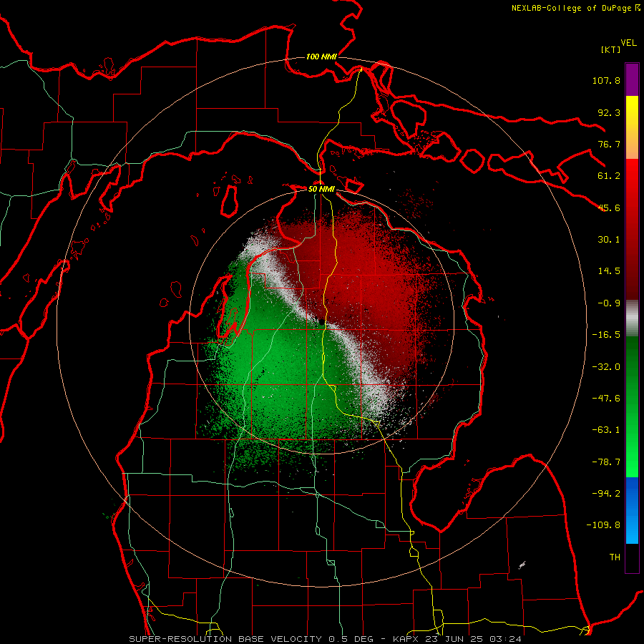Select the -78.7 legend value

606,462
